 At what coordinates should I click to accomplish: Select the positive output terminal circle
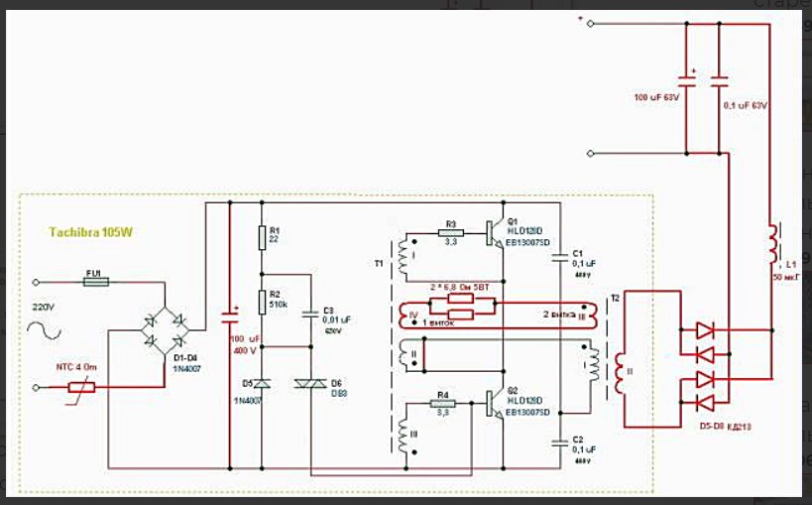point(590,24)
